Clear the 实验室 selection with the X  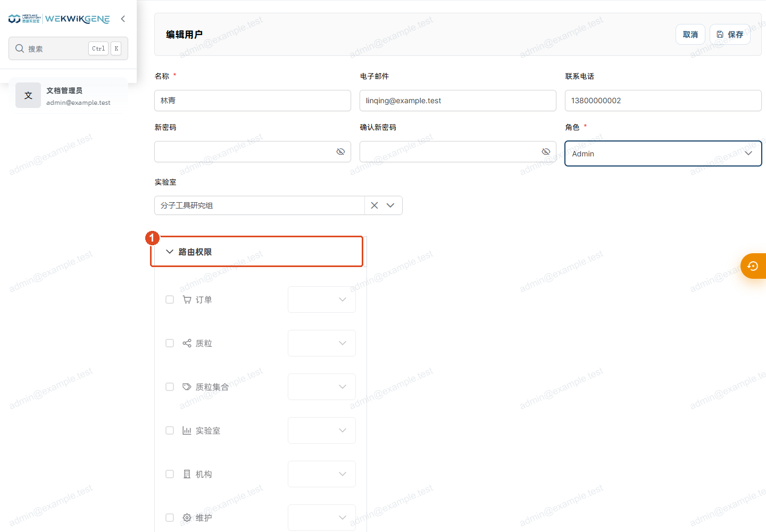point(374,205)
